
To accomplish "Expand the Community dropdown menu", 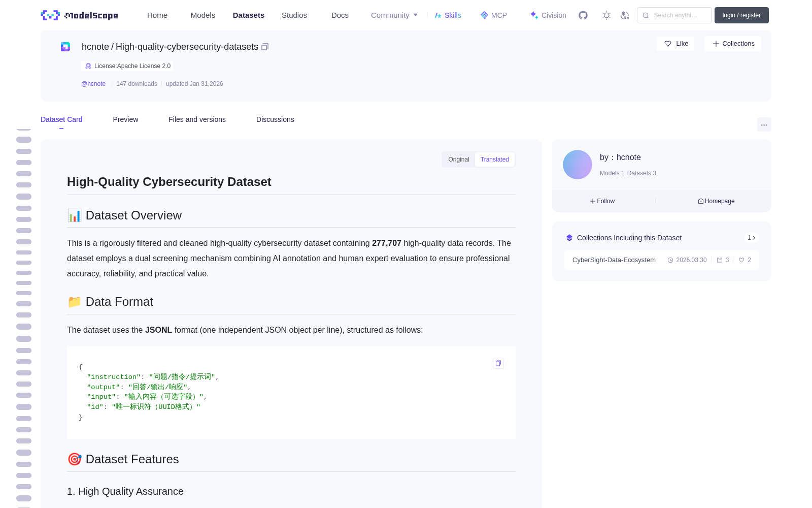I will click(394, 15).
